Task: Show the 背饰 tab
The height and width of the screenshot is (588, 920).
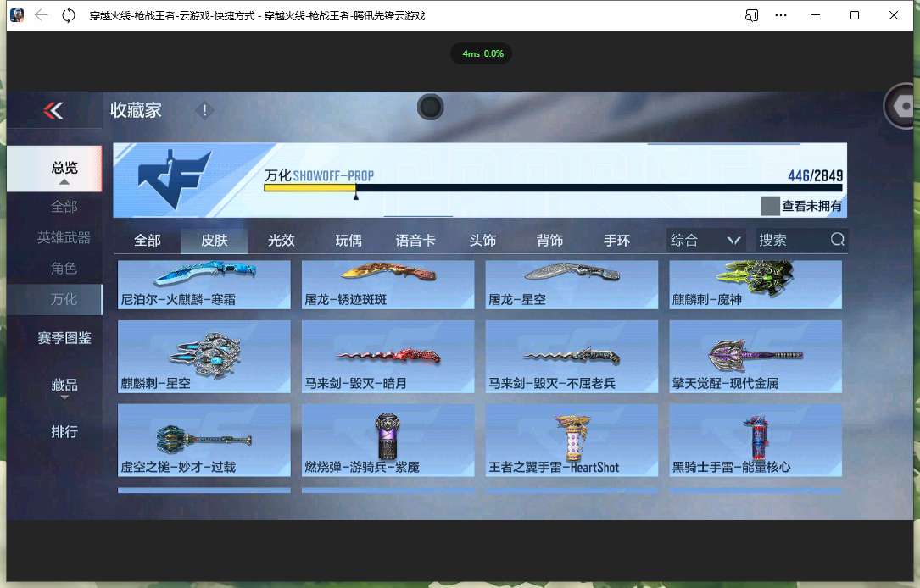Action: 549,241
